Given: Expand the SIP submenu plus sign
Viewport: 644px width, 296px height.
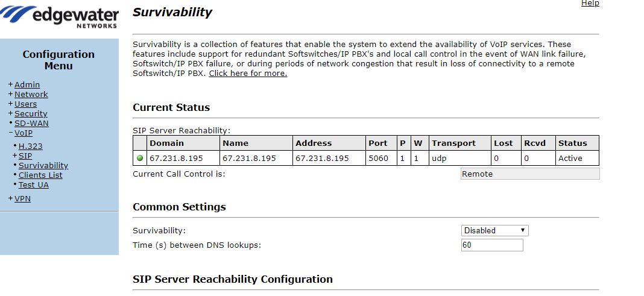Looking at the screenshot, I should point(14,156).
